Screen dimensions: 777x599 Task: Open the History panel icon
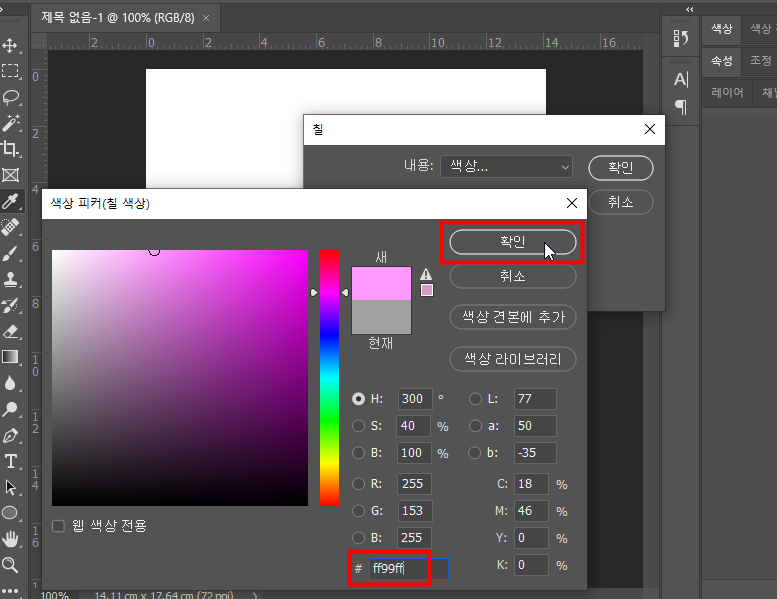(x=681, y=39)
